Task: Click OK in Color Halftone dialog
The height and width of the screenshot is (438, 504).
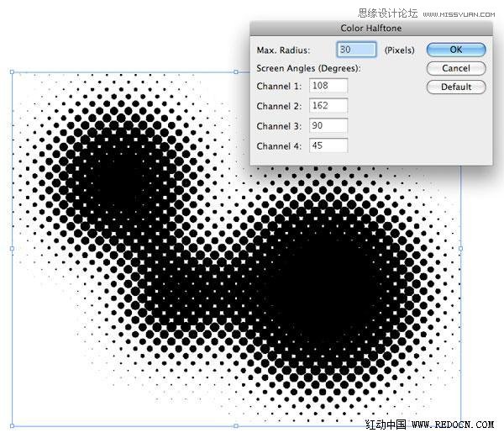Action: [455, 50]
